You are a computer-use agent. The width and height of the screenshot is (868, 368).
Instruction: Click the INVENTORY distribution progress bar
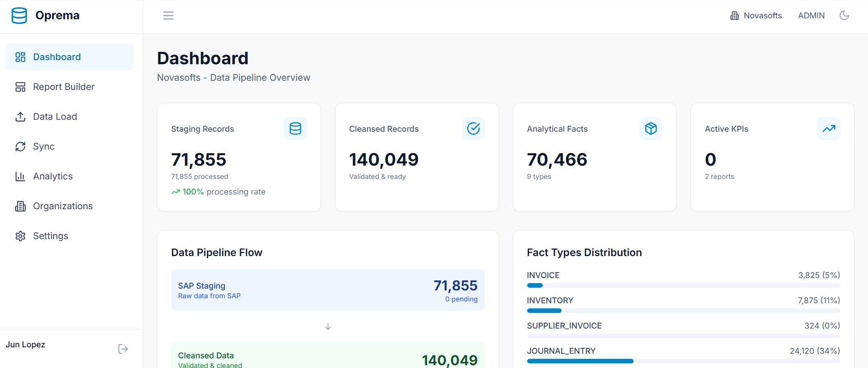tap(684, 311)
